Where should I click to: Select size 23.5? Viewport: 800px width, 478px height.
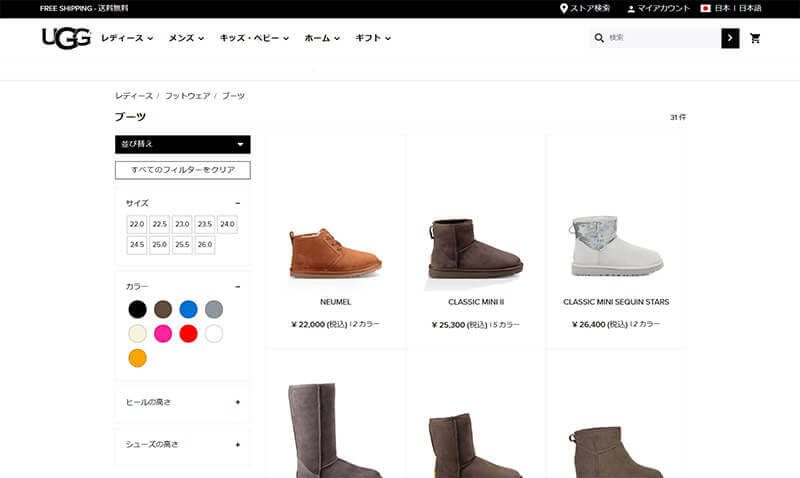pyautogui.click(x=205, y=224)
